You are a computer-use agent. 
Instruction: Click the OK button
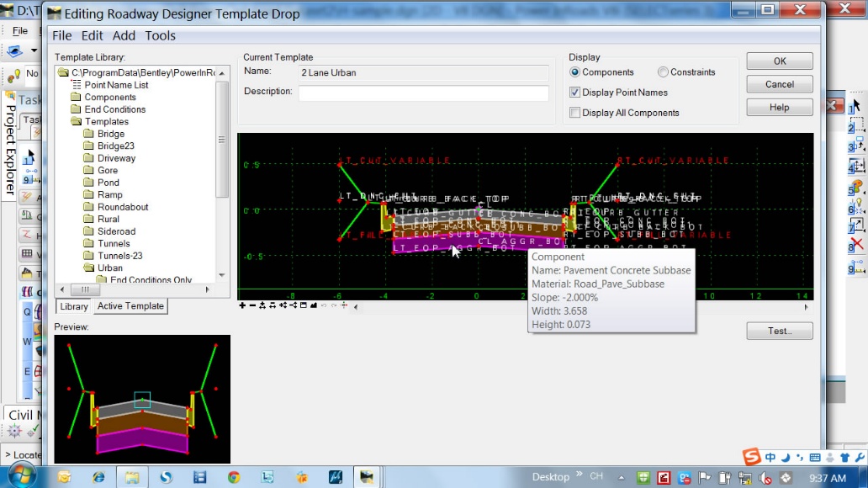point(779,61)
